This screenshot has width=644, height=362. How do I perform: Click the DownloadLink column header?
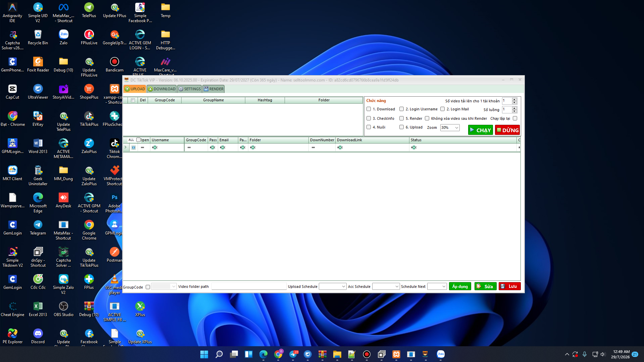[372, 140]
